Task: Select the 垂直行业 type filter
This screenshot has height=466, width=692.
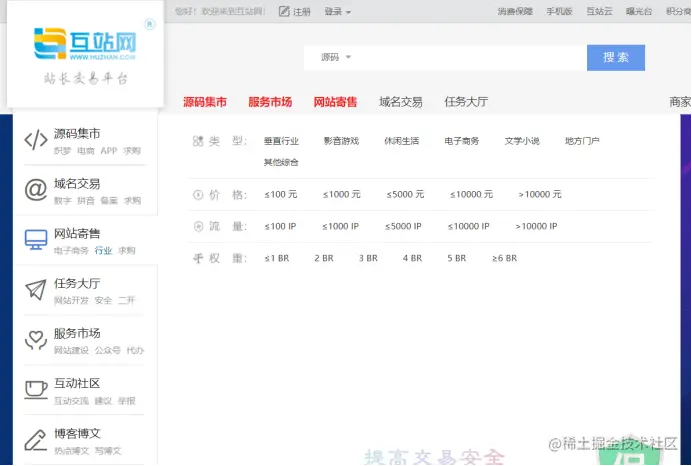Action: [x=281, y=141]
